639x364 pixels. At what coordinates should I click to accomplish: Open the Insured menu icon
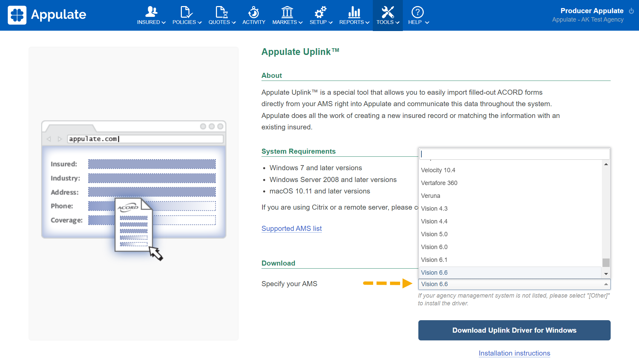click(x=151, y=12)
